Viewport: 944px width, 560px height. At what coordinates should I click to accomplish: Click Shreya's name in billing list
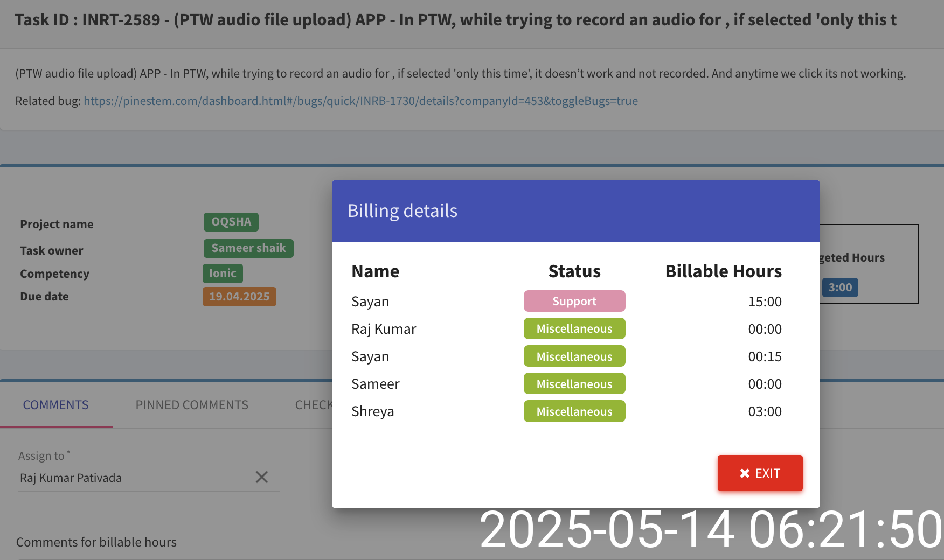coord(372,411)
